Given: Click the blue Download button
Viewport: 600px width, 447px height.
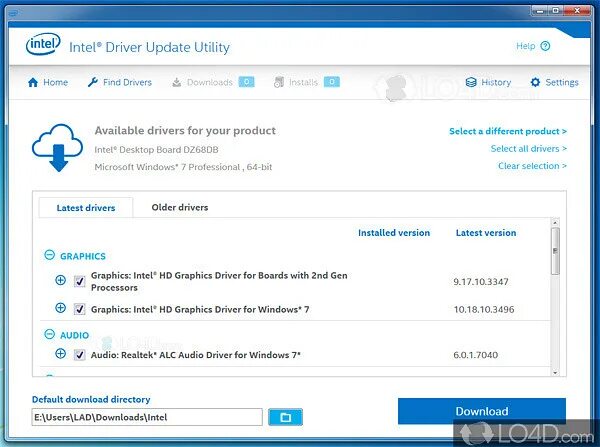Looking at the screenshot, I should 482,411.
